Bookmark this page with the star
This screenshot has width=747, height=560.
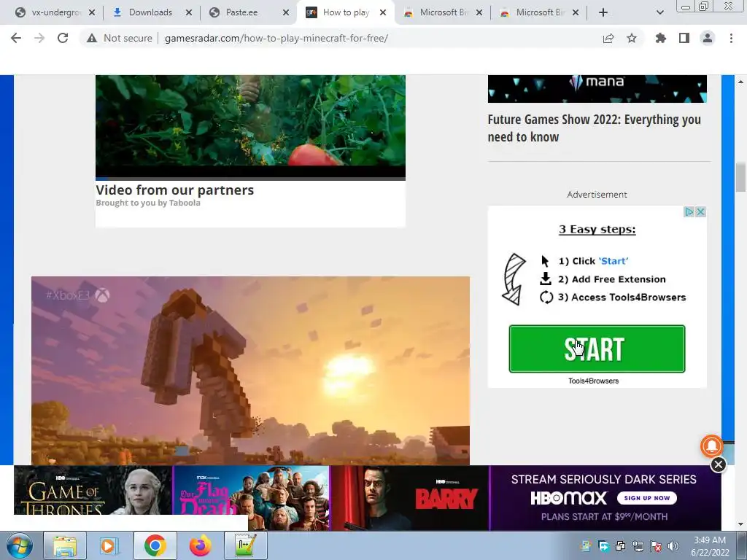[x=631, y=38]
